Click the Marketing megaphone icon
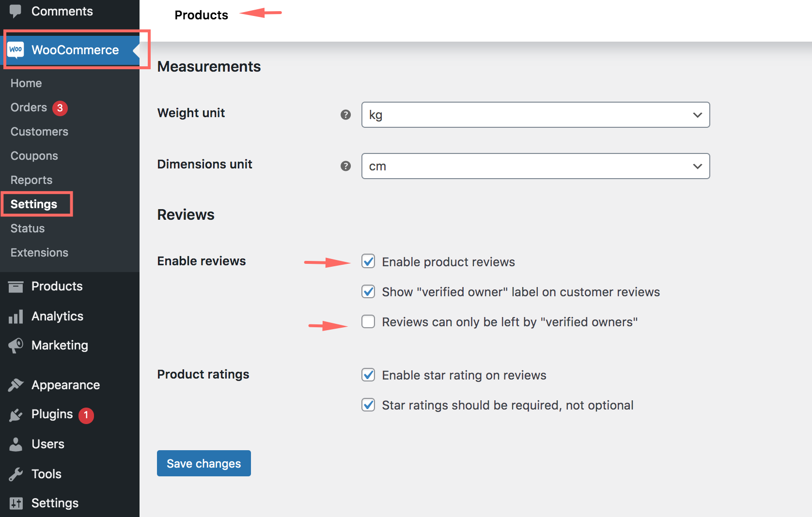Viewport: 812px width, 517px height. (16, 346)
